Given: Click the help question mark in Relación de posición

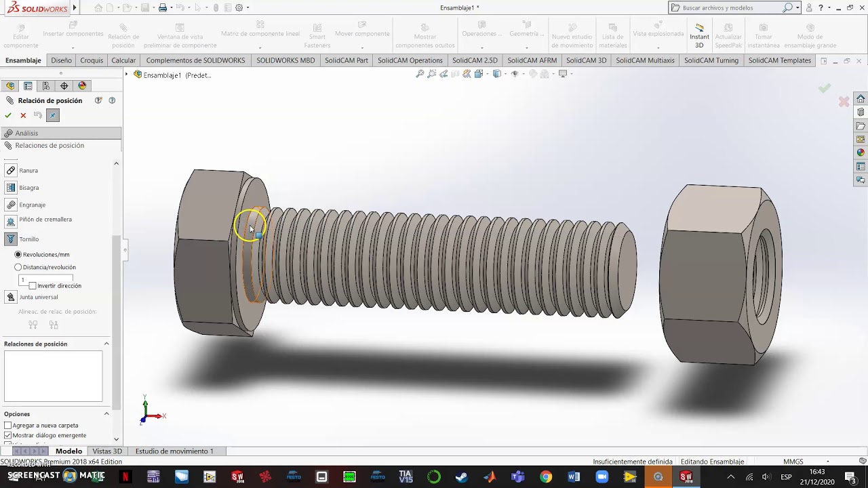Looking at the screenshot, I should click(x=112, y=100).
